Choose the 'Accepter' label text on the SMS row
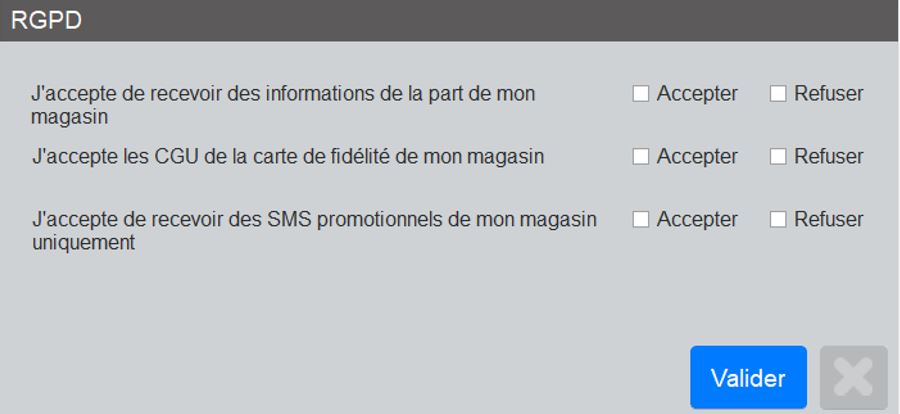 [697, 219]
